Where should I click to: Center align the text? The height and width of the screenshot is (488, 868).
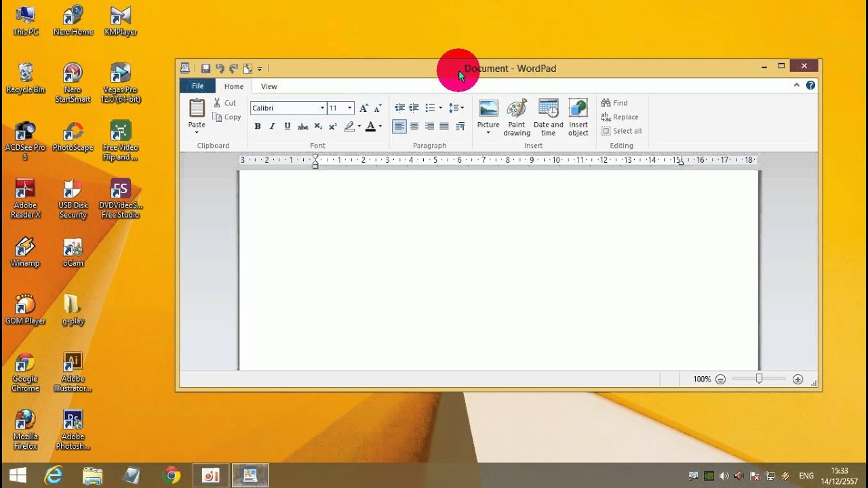[x=414, y=126]
